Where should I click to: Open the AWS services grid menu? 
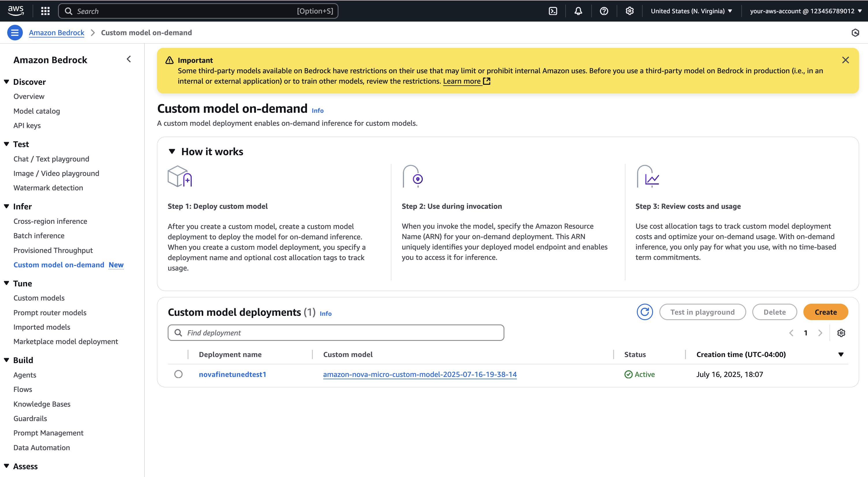[45, 11]
